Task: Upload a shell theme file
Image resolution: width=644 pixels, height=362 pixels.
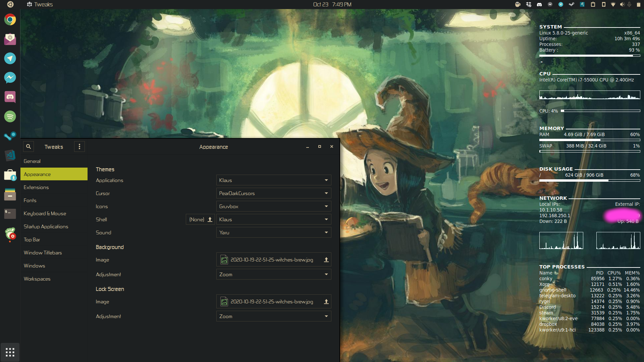Action: [200, 220]
